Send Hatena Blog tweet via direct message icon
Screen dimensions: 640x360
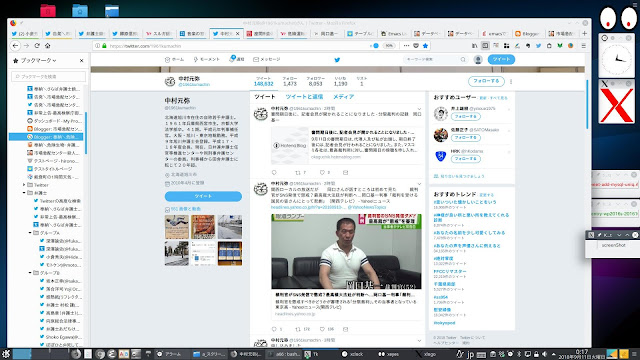(345, 173)
